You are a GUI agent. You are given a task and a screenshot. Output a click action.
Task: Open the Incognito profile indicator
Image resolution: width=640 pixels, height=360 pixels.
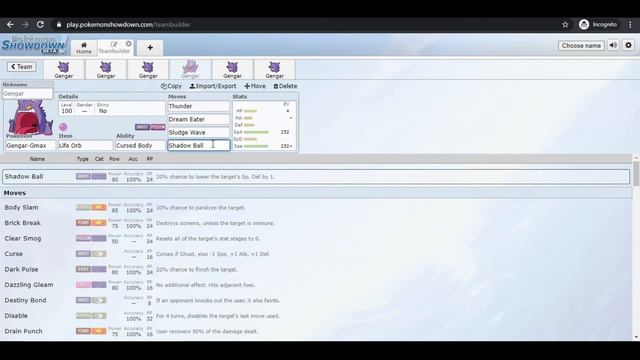click(598, 24)
